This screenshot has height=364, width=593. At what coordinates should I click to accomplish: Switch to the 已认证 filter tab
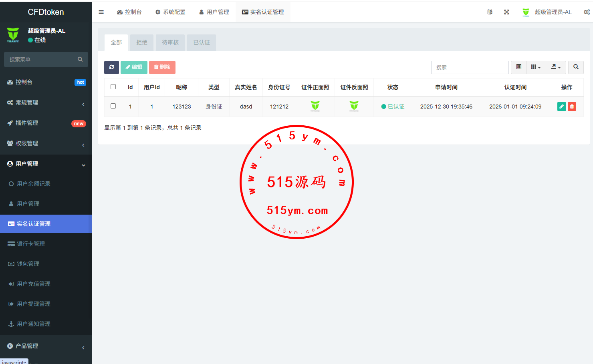tap(202, 42)
